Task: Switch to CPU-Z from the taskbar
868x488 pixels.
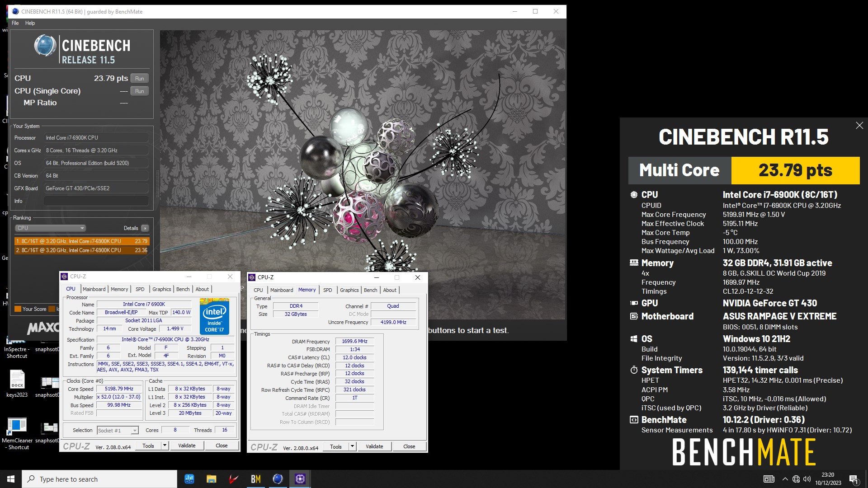Action: point(300,479)
